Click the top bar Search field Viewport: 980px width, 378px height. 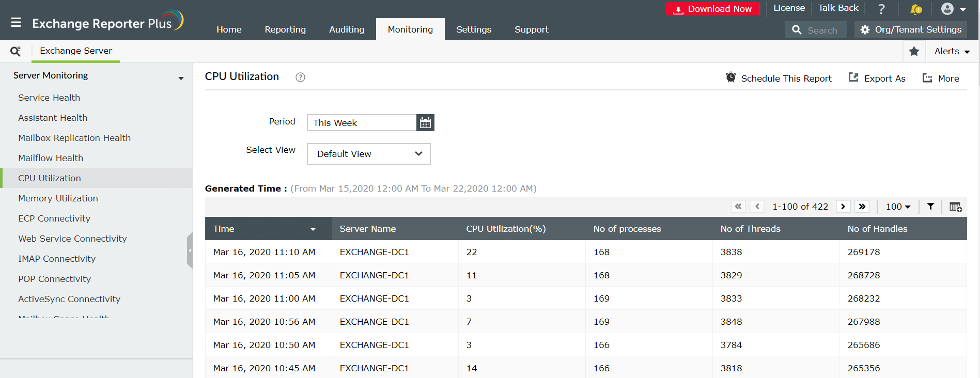[816, 30]
